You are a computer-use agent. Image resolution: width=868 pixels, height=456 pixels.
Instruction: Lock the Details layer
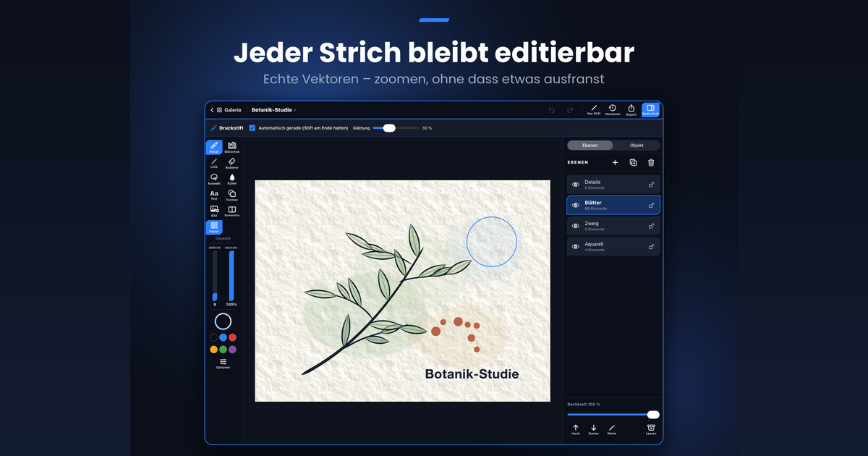pyautogui.click(x=652, y=185)
